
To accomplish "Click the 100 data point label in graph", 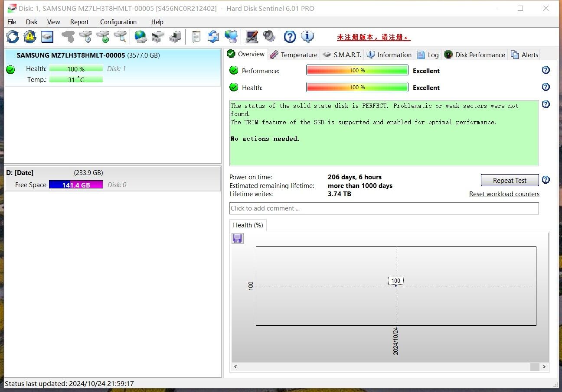I will click(x=396, y=281).
